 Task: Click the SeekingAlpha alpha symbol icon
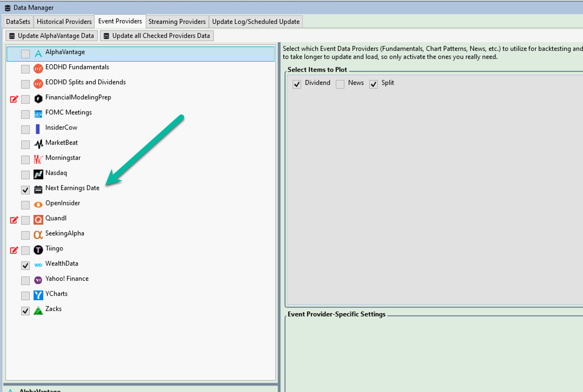(x=38, y=235)
